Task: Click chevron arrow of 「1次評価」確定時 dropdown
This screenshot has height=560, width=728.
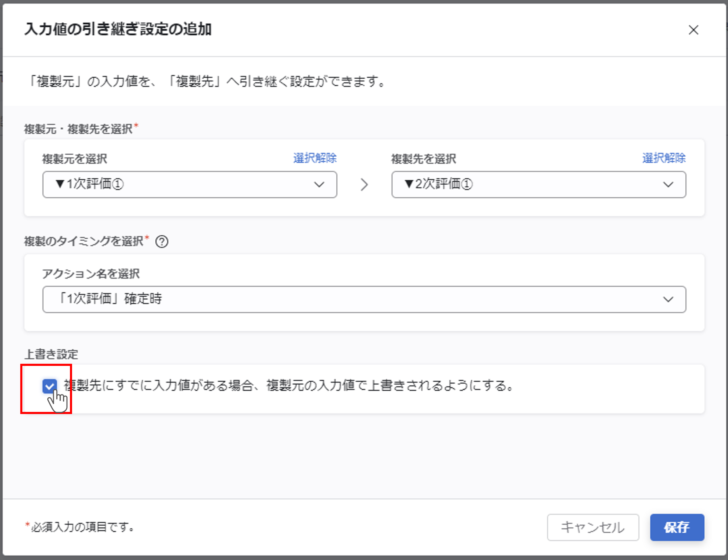Action: (668, 299)
